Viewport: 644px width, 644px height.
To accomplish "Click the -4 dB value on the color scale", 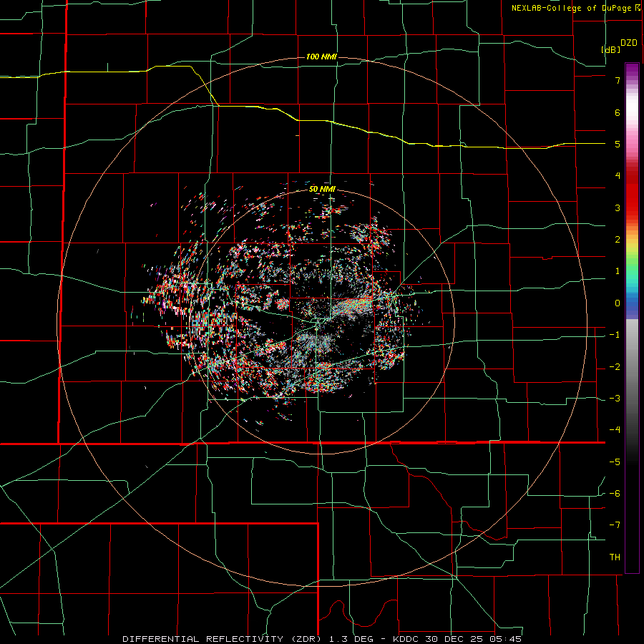I will 615,430.
